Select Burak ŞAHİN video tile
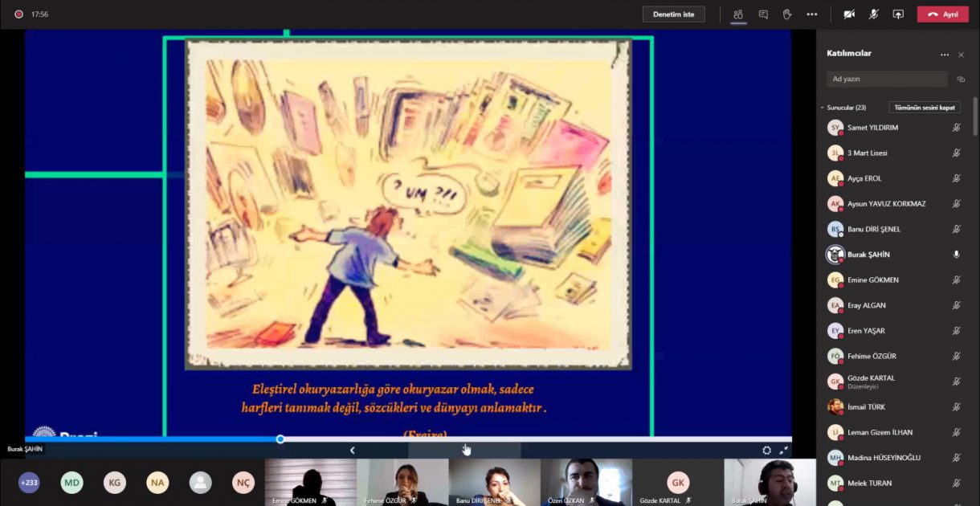 coord(770,483)
